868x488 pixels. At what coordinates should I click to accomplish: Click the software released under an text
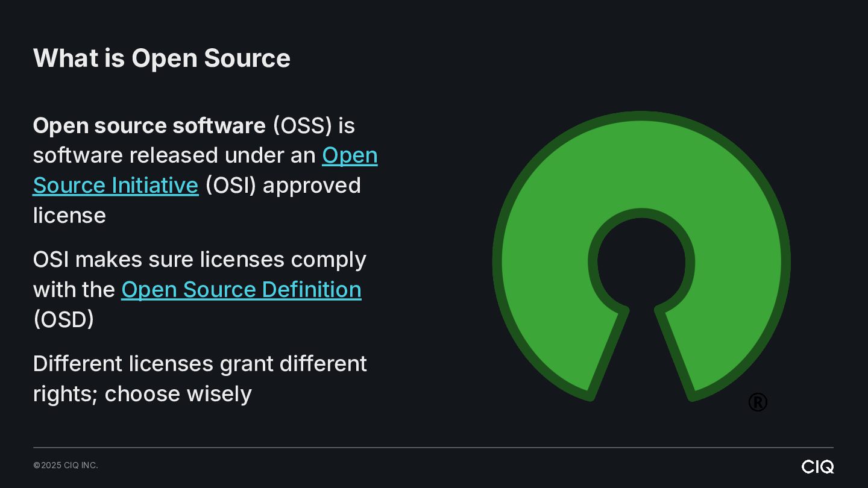[x=174, y=155]
